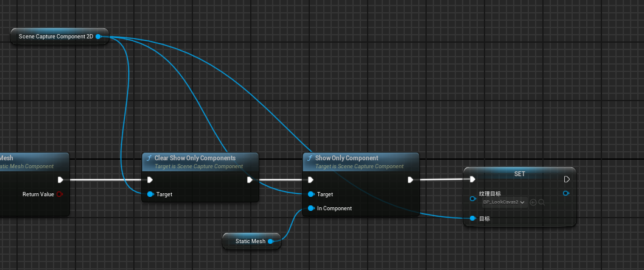Click the Scene Capture Component 2D output pin
Screen dimensions: 644x270
point(98,37)
